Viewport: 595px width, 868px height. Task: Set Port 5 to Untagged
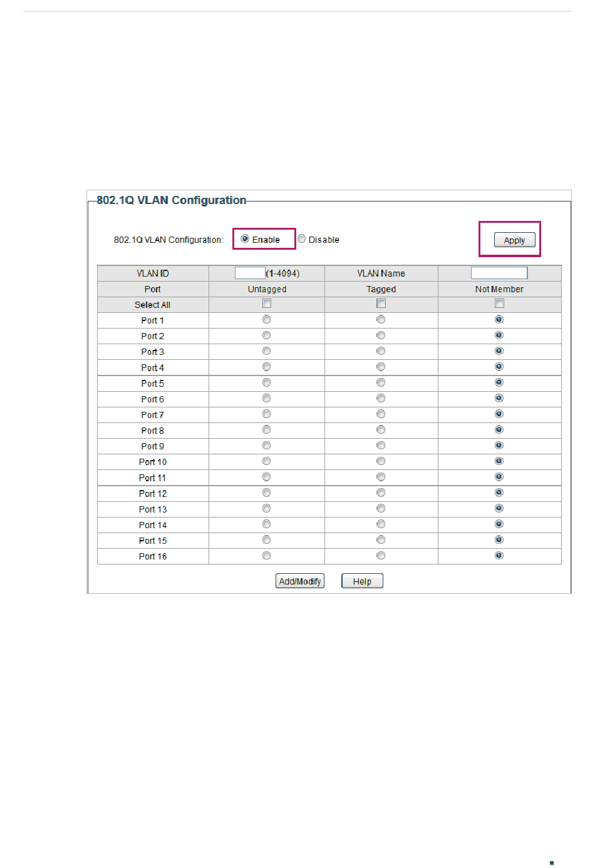pos(266,382)
